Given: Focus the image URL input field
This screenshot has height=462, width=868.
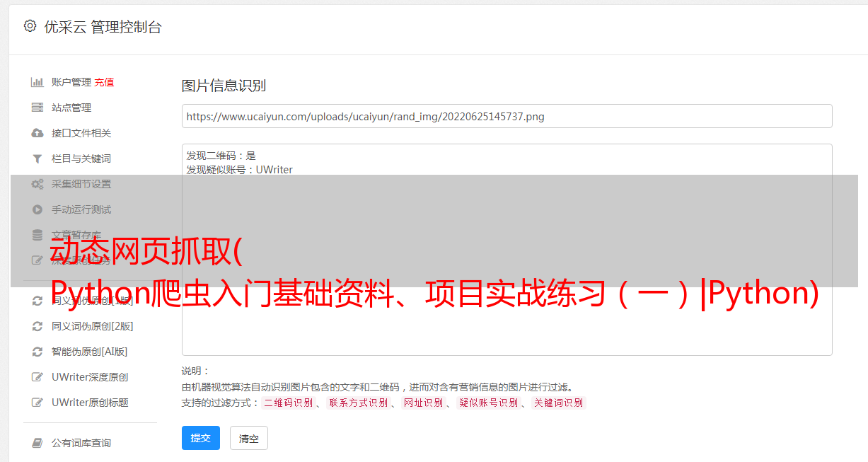Looking at the screenshot, I should click(507, 116).
